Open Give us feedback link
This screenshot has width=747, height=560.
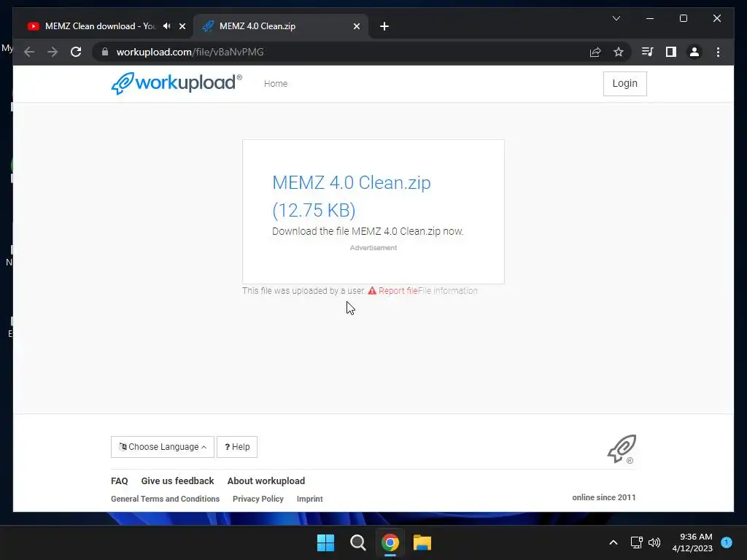(177, 481)
